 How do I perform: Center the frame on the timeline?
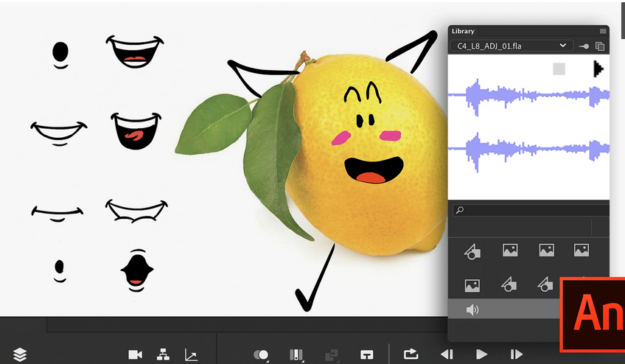tap(367, 354)
